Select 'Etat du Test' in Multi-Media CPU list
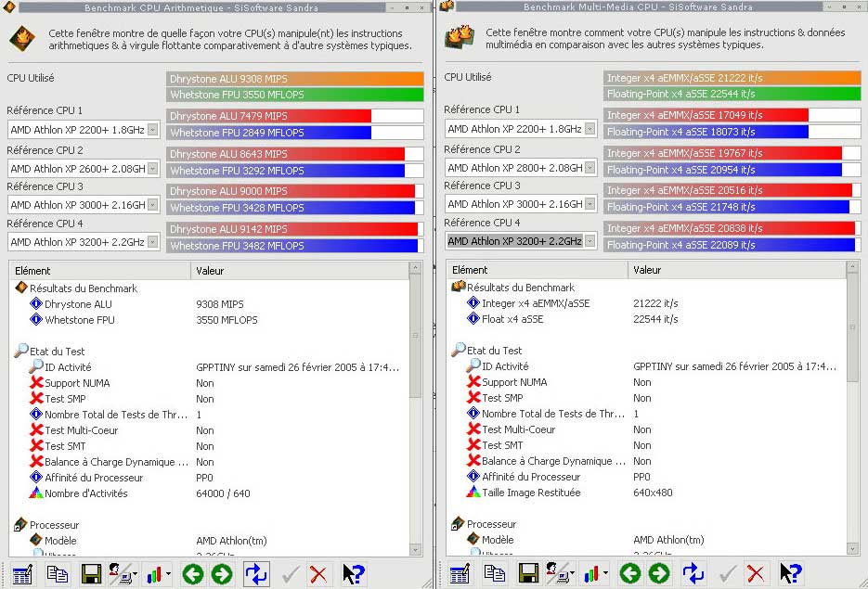Viewport: 868px width, 589px height. coord(494,351)
